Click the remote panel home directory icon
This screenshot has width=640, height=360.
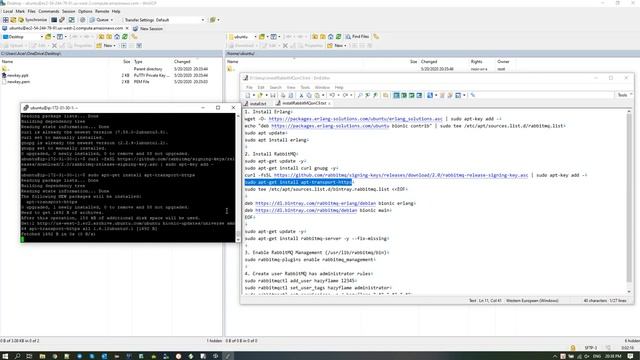[x=331, y=37]
